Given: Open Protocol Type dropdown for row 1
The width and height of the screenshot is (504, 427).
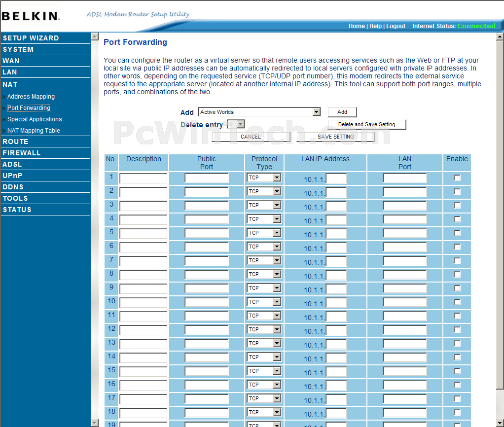Looking at the screenshot, I should click(x=264, y=178).
